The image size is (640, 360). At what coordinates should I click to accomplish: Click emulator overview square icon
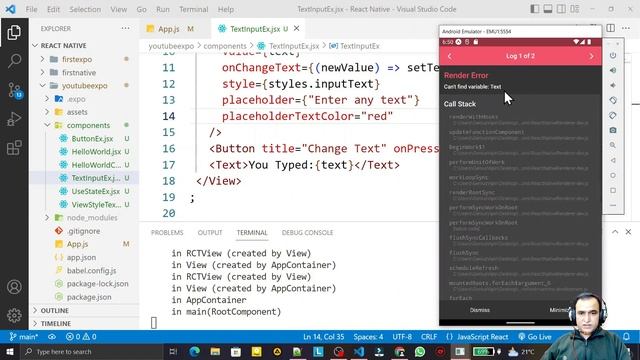[613, 191]
